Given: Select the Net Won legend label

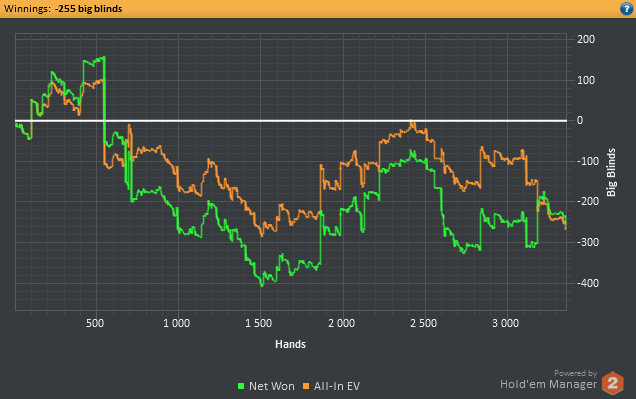Looking at the screenshot, I should pyautogui.click(x=272, y=386).
